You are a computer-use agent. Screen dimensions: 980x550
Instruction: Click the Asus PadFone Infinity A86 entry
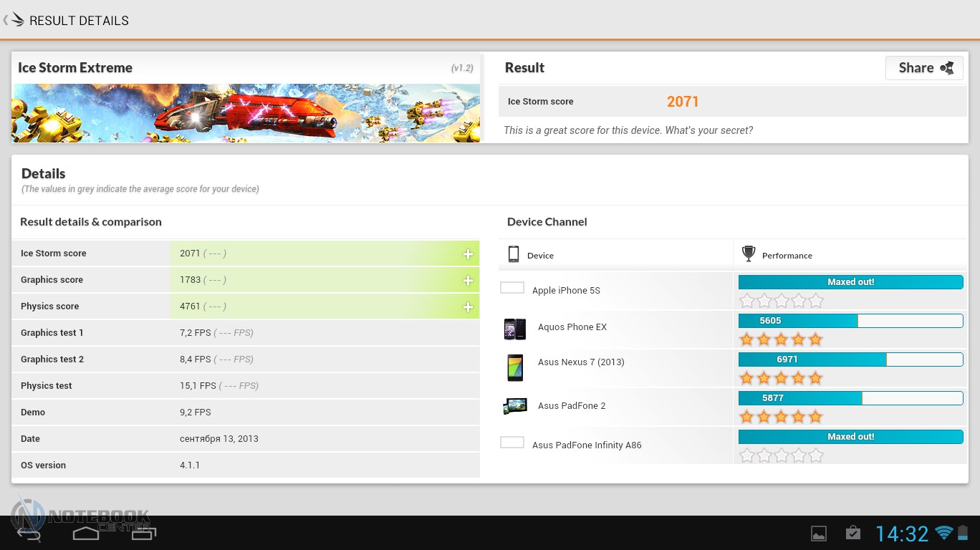pos(586,445)
